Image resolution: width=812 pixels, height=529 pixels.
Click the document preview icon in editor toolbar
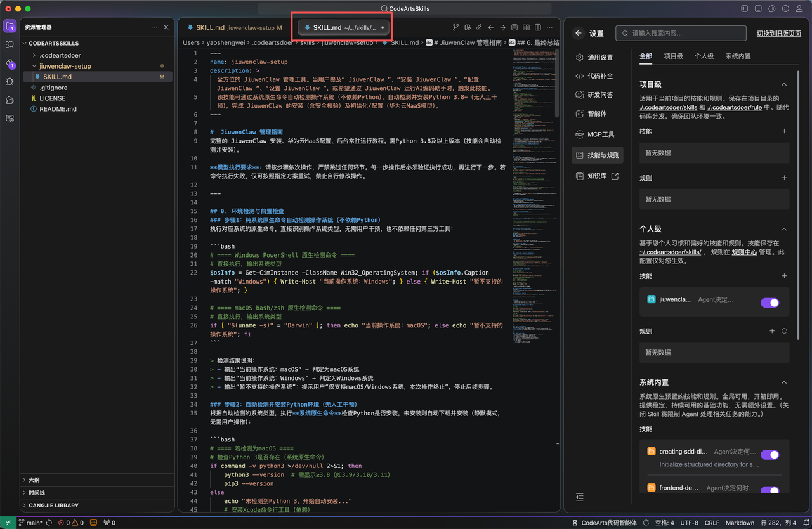point(514,27)
